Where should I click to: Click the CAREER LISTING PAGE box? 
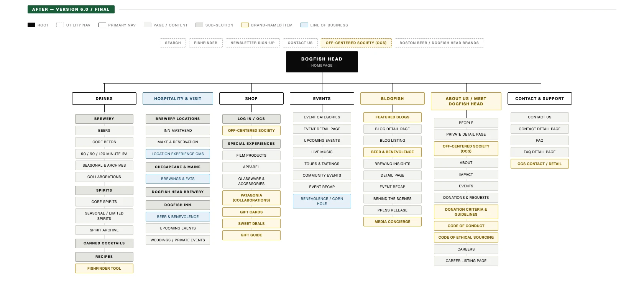(466, 261)
